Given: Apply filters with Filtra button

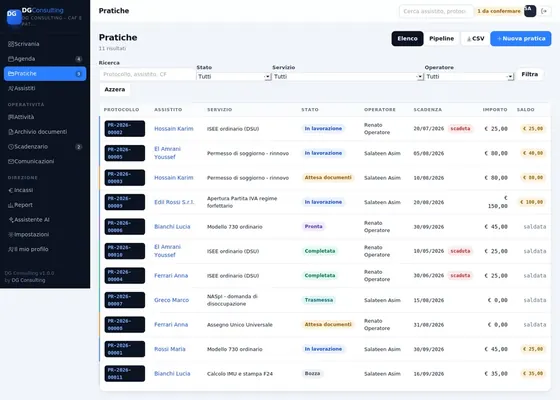Looking at the screenshot, I should point(529,74).
